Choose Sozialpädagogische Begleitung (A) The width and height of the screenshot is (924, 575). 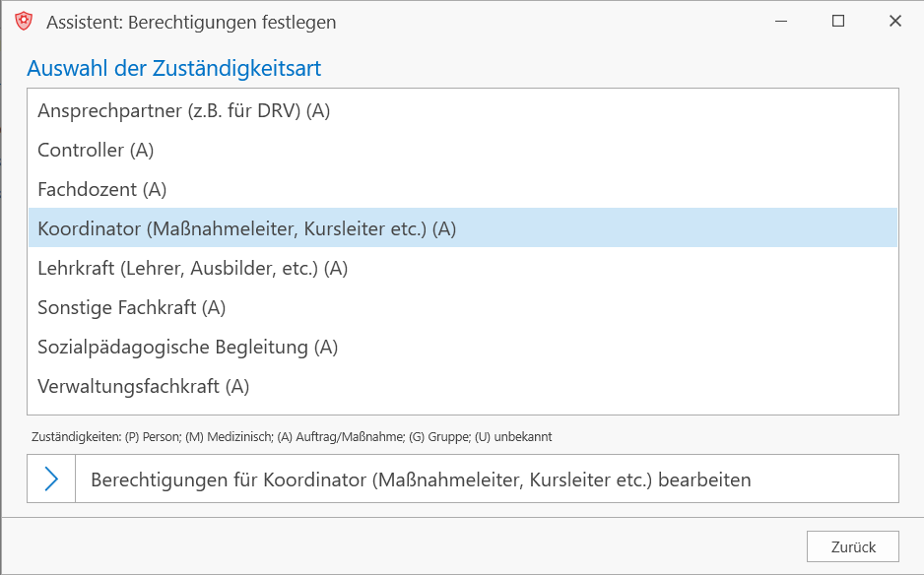463,347
